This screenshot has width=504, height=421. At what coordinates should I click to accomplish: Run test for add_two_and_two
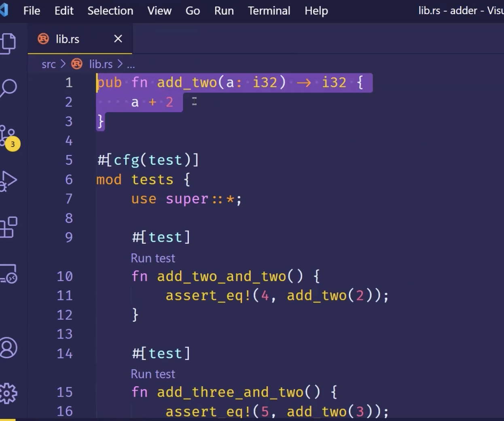pos(153,258)
